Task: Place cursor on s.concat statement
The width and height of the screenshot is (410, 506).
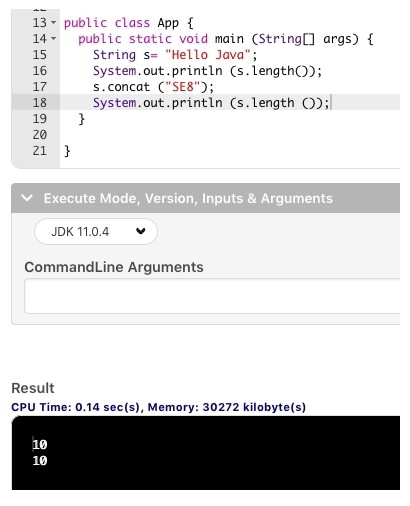Action: coord(153,87)
